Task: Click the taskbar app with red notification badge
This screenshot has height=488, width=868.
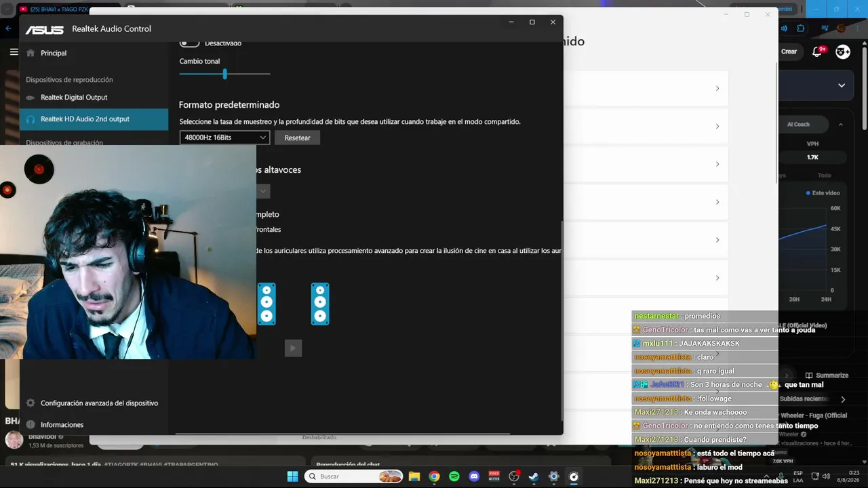Action: (514, 476)
